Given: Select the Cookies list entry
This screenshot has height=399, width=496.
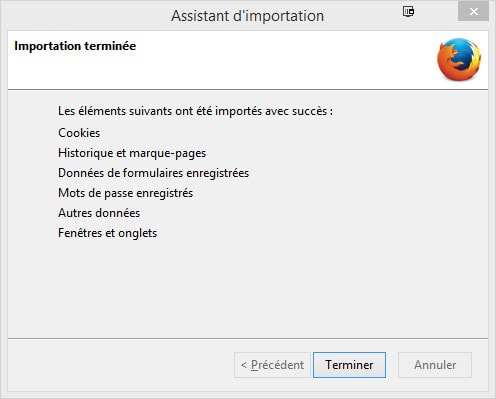Looking at the screenshot, I should pos(79,133).
